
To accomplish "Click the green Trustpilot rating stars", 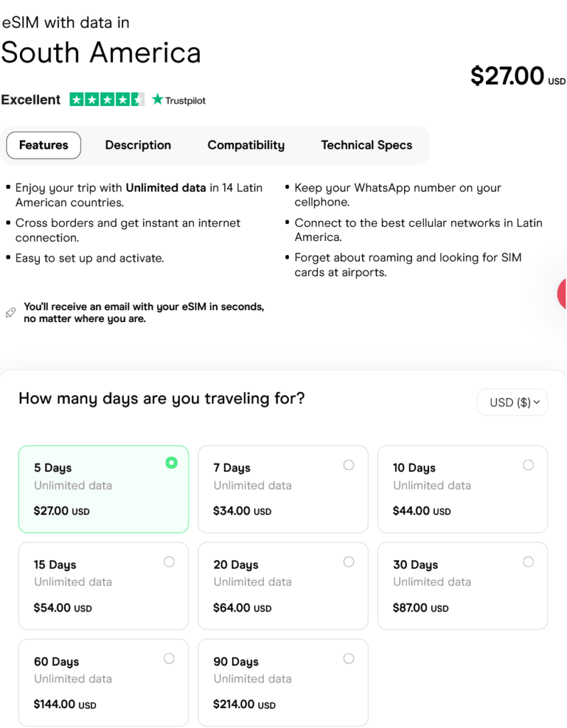I will pyautogui.click(x=107, y=100).
